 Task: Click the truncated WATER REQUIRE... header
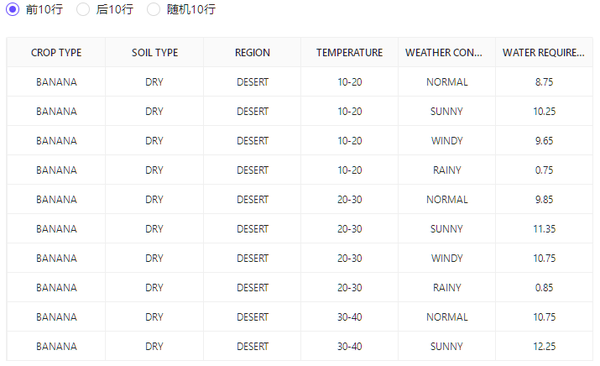click(544, 52)
